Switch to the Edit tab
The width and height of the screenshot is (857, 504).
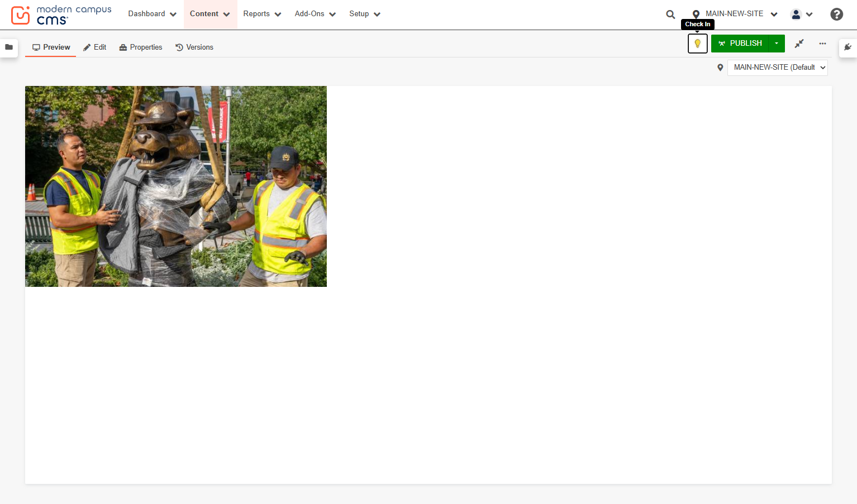pos(94,47)
